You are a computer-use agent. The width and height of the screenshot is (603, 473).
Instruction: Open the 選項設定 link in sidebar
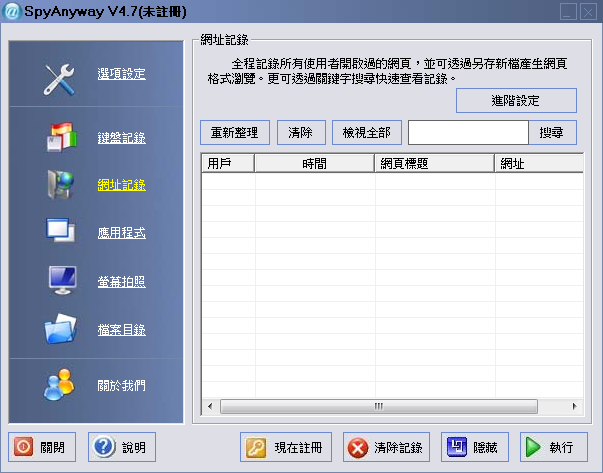[122, 74]
